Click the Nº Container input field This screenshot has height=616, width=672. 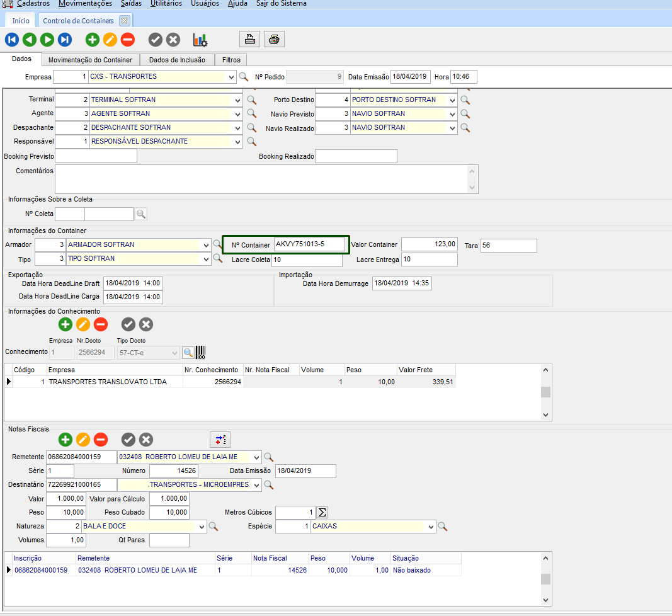[309, 244]
